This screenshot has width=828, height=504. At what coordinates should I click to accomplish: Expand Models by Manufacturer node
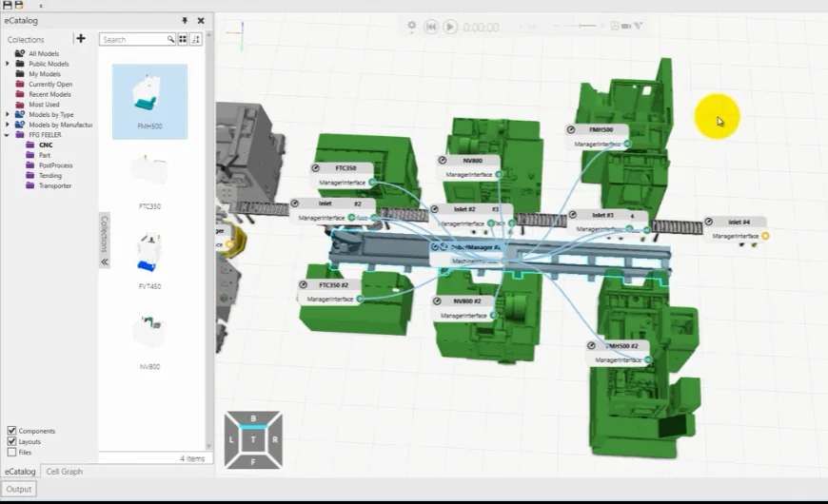tap(8, 125)
